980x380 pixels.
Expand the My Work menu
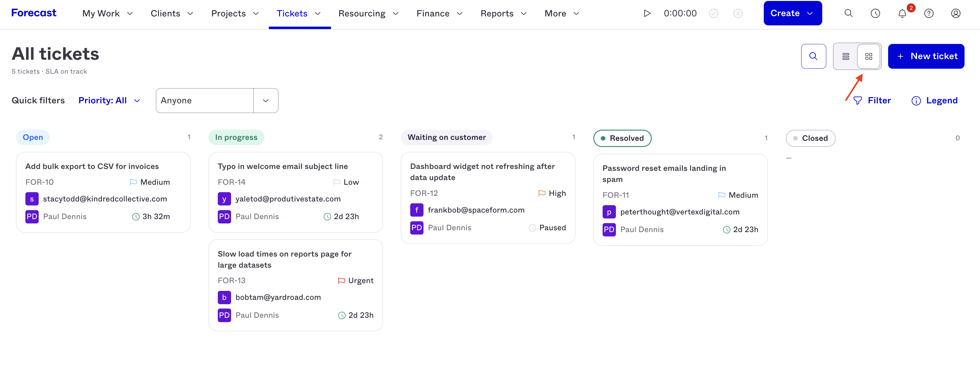coord(108,14)
